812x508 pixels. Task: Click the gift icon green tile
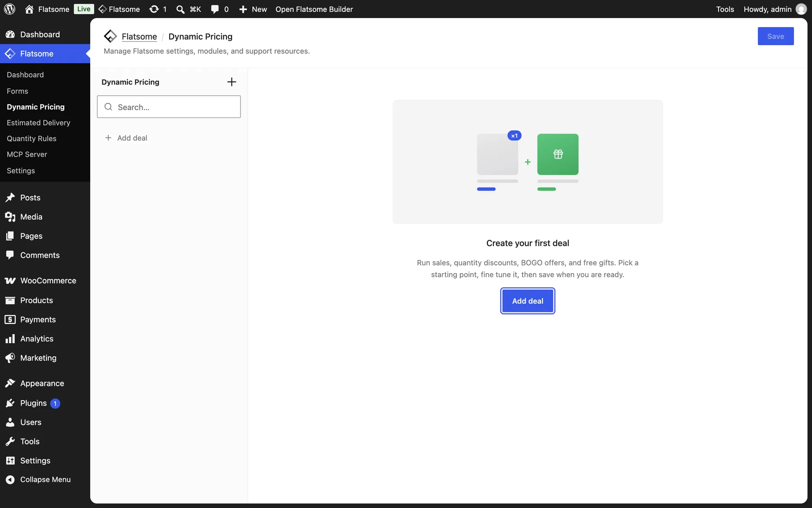(x=558, y=154)
